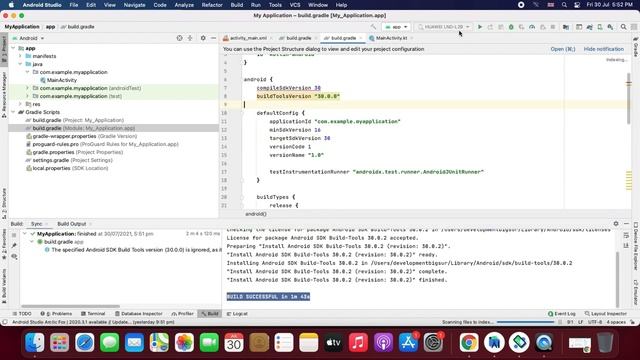
Task: Open Finder from the Dock
Action: (35, 342)
